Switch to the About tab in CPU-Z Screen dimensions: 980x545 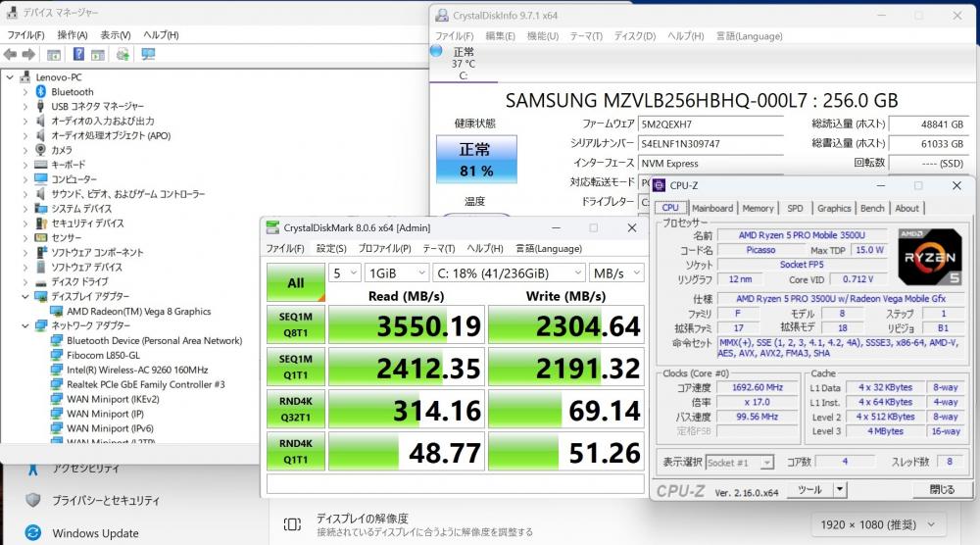906,208
